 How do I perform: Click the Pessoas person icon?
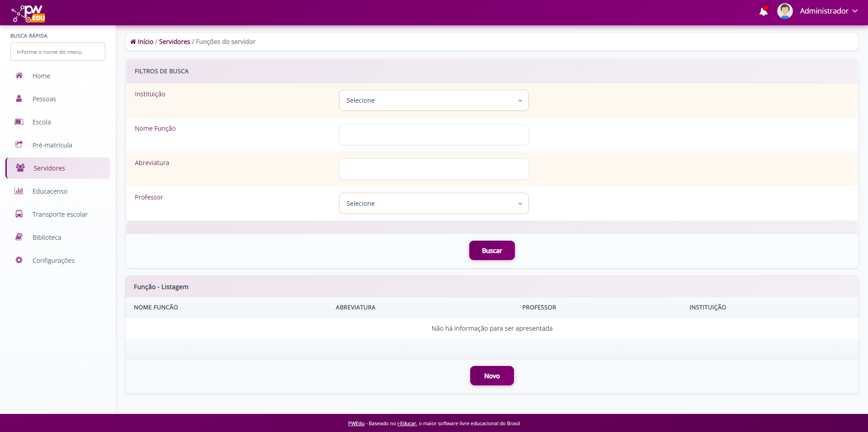19,99
